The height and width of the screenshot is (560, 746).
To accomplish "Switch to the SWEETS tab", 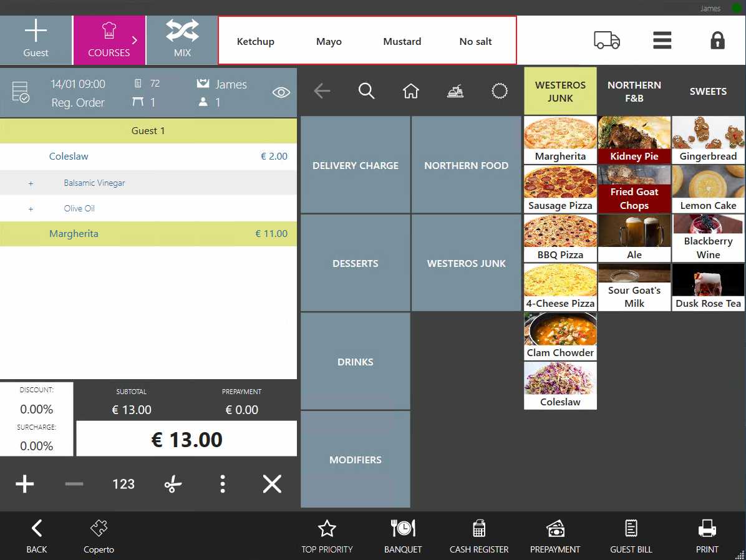I will pos(708,91).
